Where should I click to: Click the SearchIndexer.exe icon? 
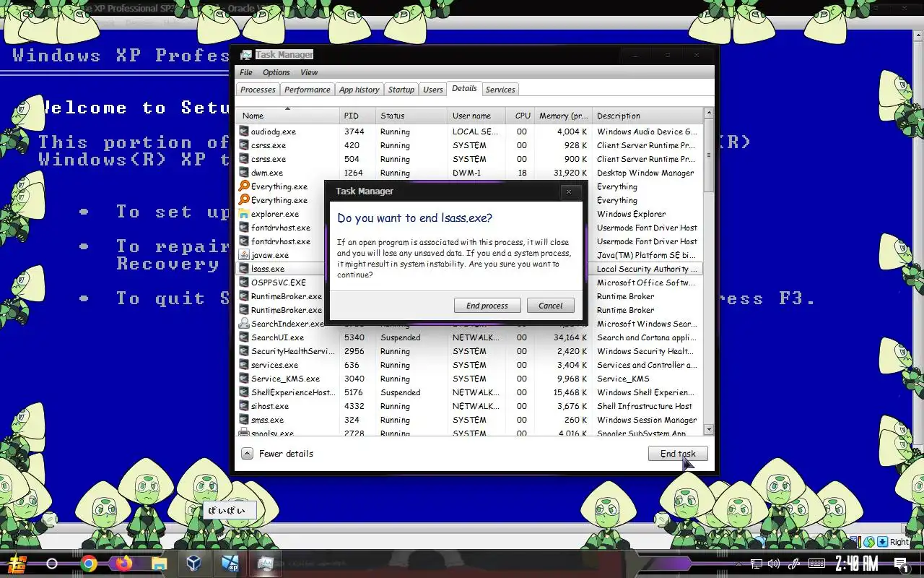(244, 324)
